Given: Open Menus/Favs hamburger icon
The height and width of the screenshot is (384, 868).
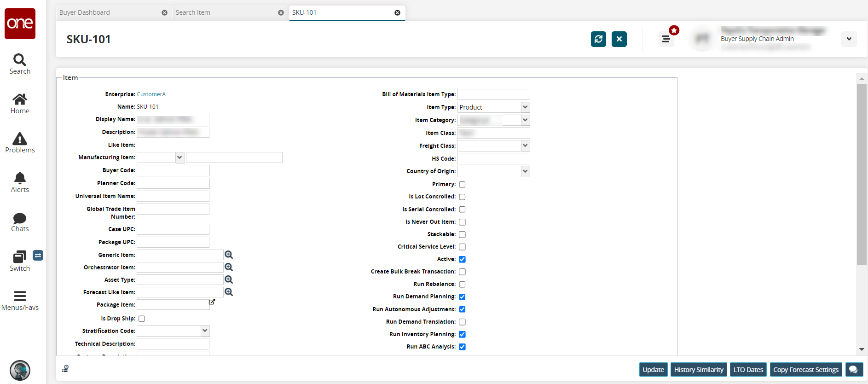Looking at the screenshot, I should point(20,301).
